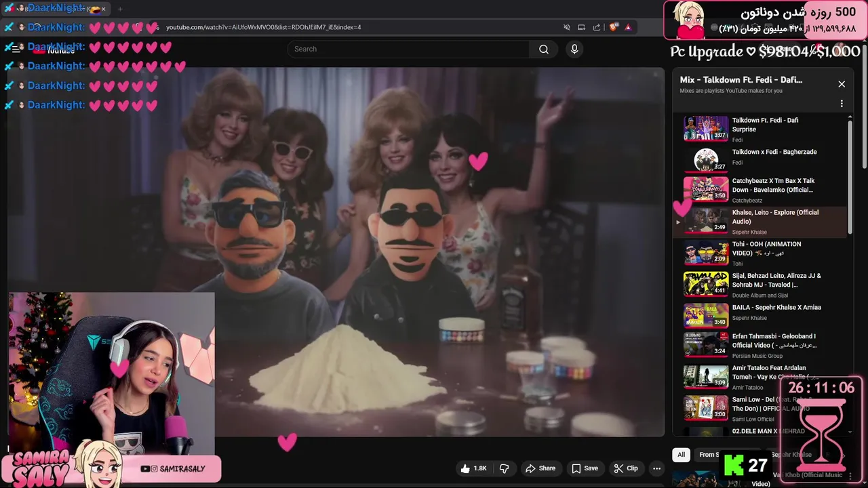
Task: Click the Amir Tataloo channel name
Action: tap(747, 388)
